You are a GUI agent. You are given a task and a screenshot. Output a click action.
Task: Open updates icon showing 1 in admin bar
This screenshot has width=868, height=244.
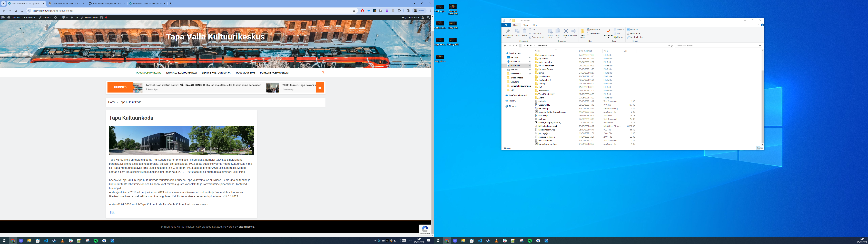[x=57, y=17]
